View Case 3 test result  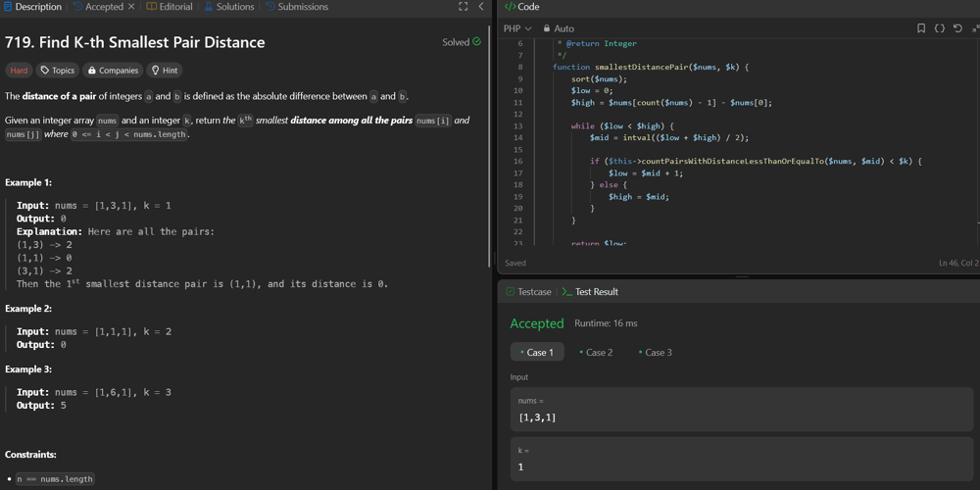coord(655,352)
